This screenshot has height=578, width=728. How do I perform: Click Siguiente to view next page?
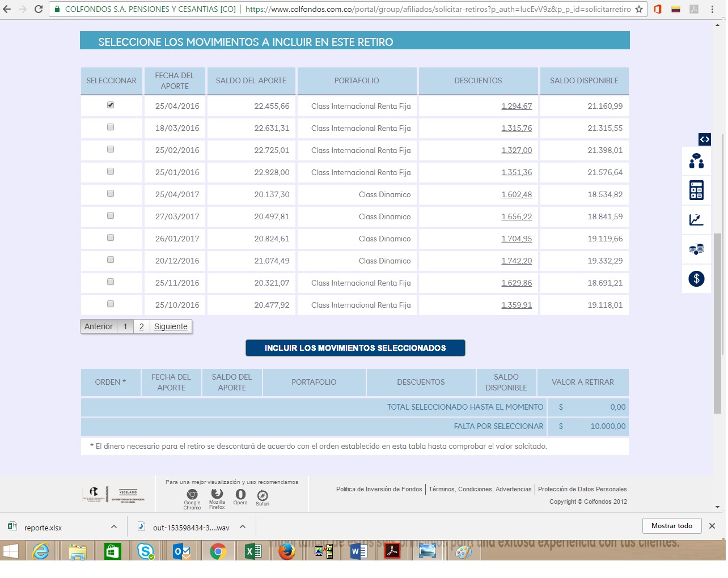[x=171, y=326]
